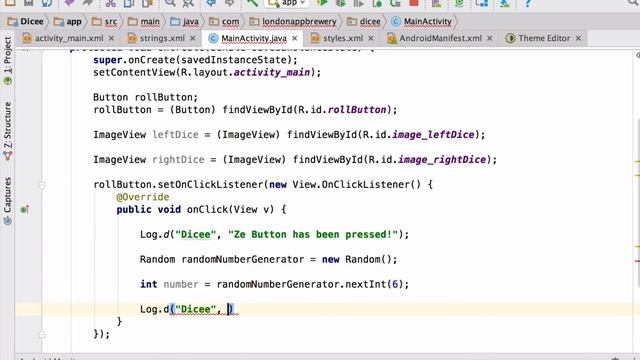This screenshot has width=640, height=360.
Task: Open the app run configuration dropdown
Action: (x=288, y=3)
